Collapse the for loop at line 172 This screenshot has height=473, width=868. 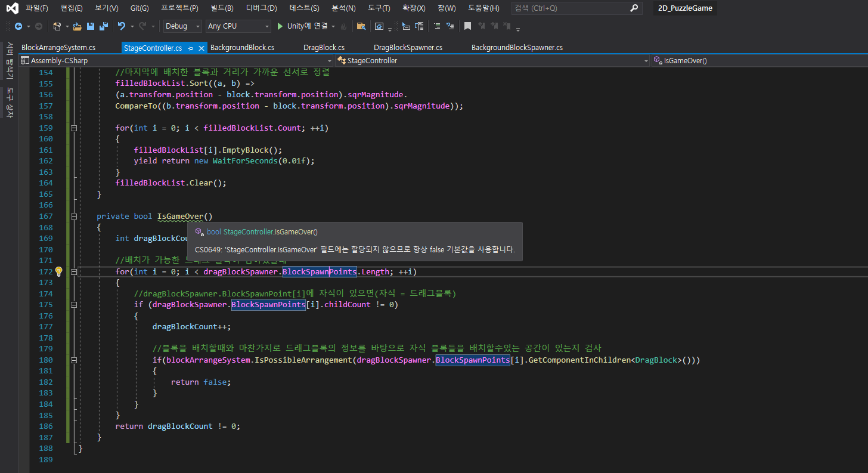pyautogui.click(x=74, y=271)
